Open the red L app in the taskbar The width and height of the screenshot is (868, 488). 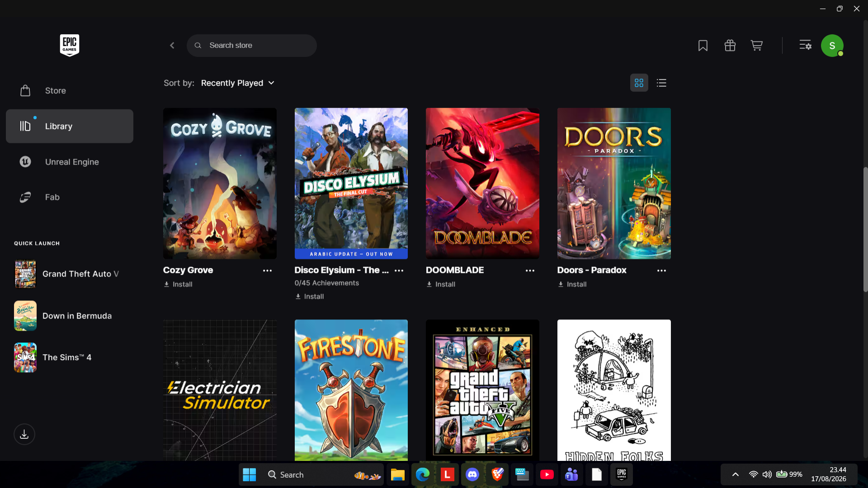[448, 475]
